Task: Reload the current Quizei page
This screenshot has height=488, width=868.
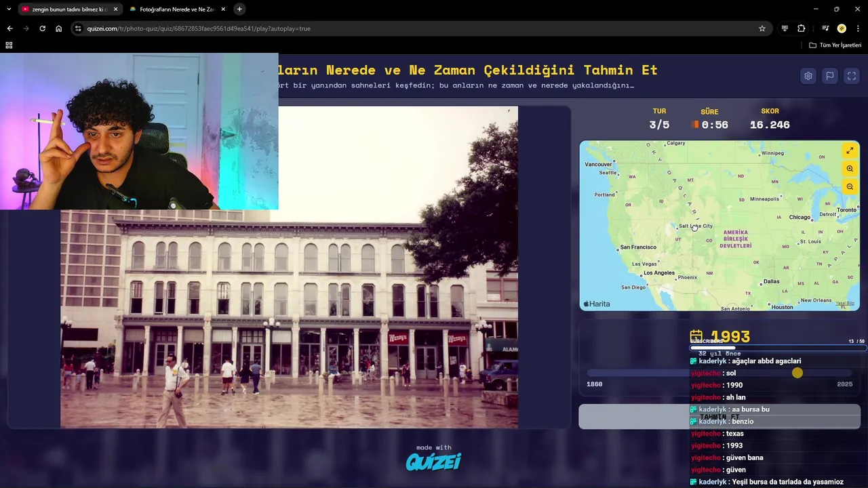Action: click(x=42, y=28)
